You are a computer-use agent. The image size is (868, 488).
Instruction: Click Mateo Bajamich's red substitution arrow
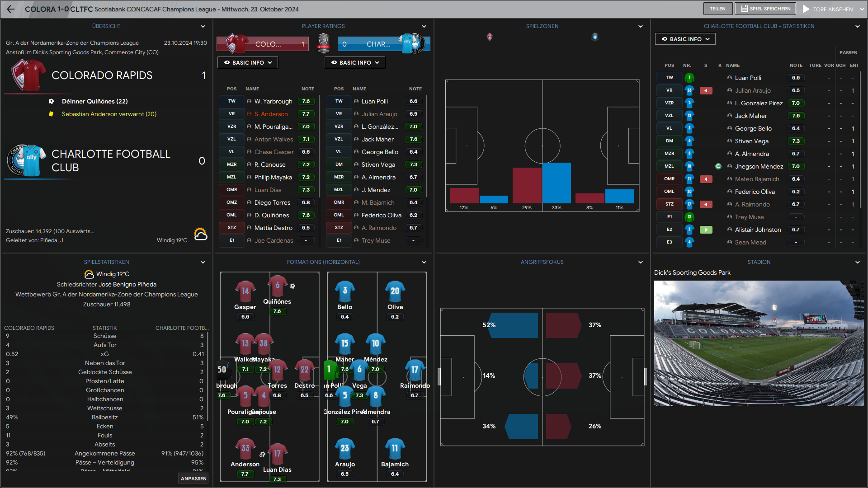click(x=706, y=179)
